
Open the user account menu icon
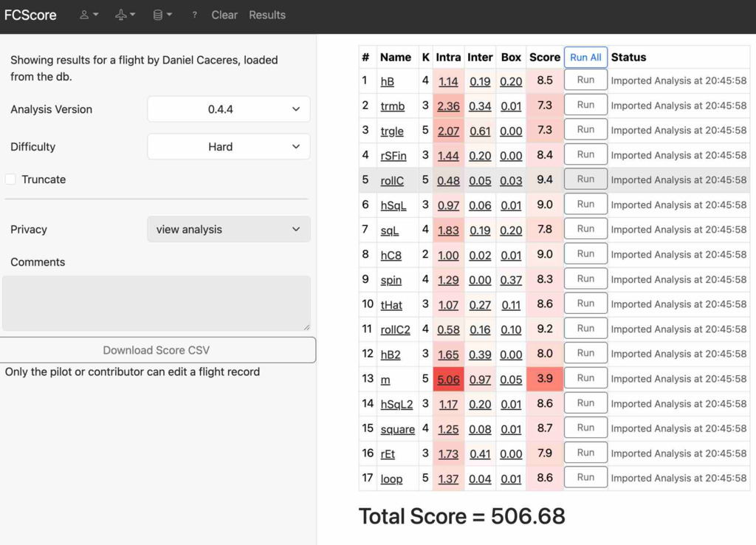[89, 15]
